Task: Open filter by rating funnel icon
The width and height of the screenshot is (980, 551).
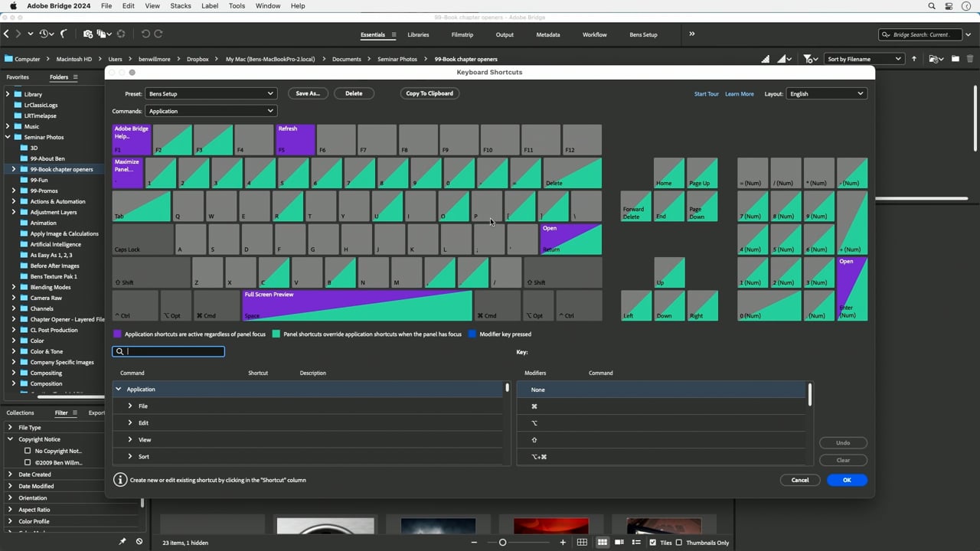Action: pyautogui.click(x=809, y=59)
